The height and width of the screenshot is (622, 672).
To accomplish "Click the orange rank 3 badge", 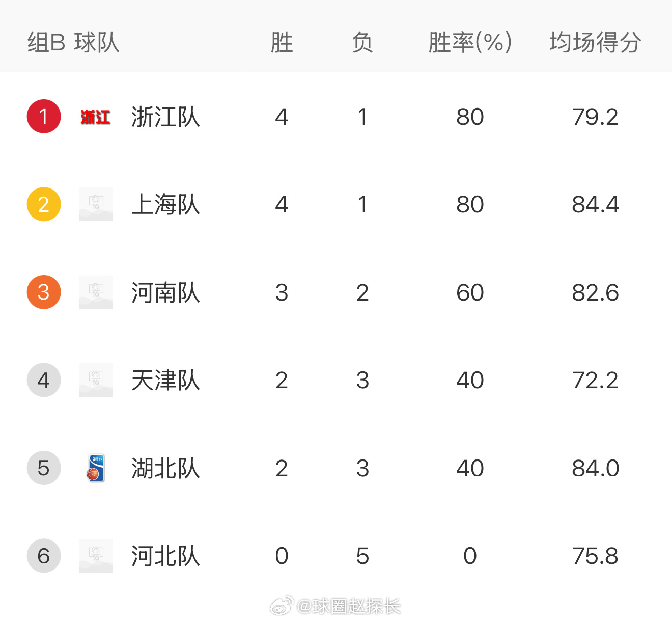I will tap(44, 292).
